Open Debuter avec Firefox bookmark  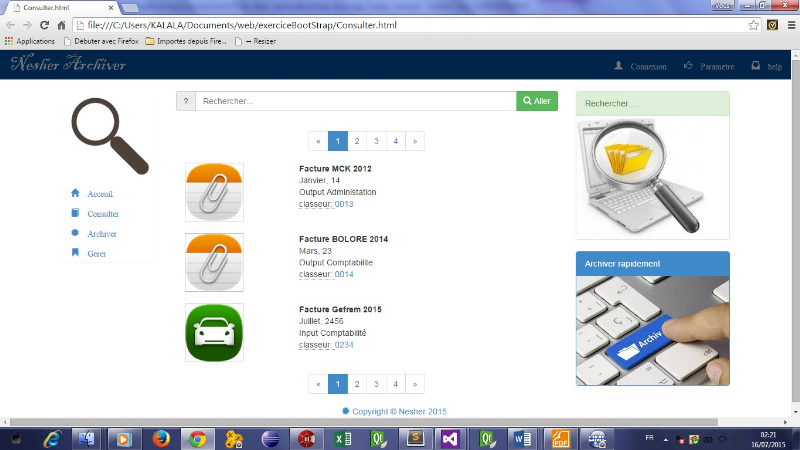101,41
